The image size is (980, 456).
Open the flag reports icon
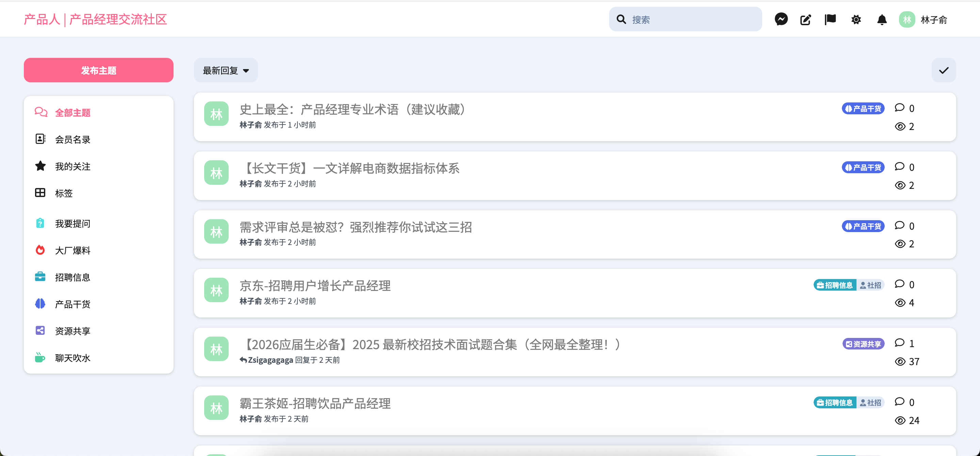pos(830,19)
